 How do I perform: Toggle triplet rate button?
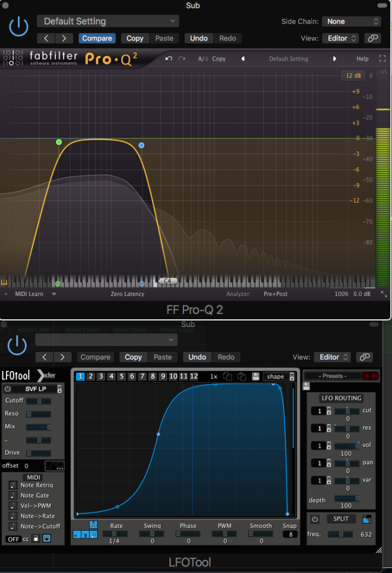[x=85, y=534]
